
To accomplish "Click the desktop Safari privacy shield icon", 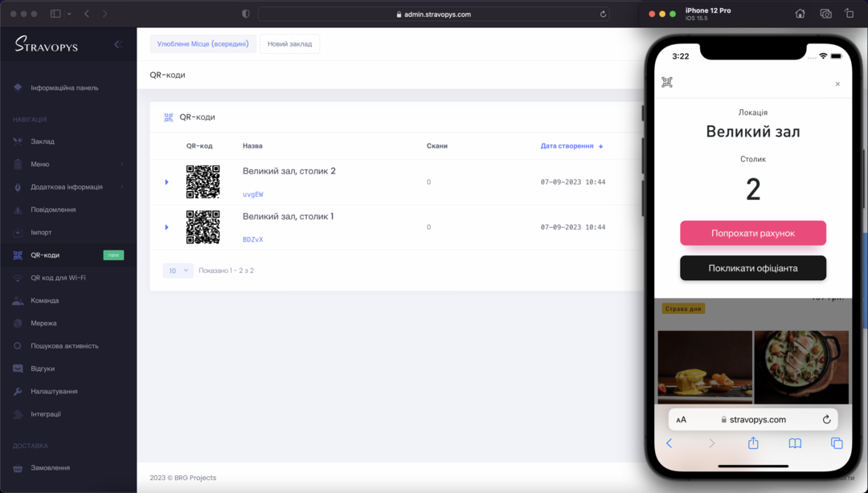I will [246, 14].
